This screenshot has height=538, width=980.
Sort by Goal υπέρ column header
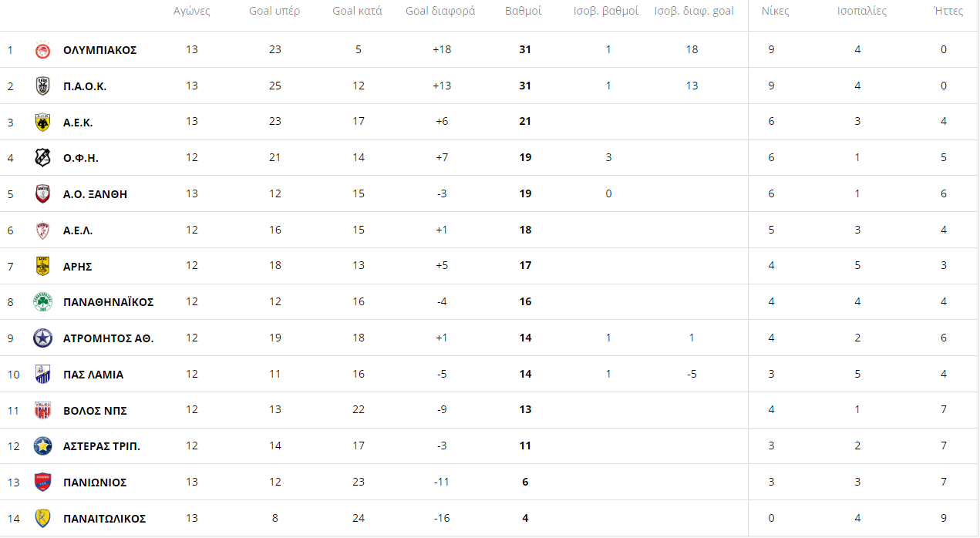[x=274, y=12]
